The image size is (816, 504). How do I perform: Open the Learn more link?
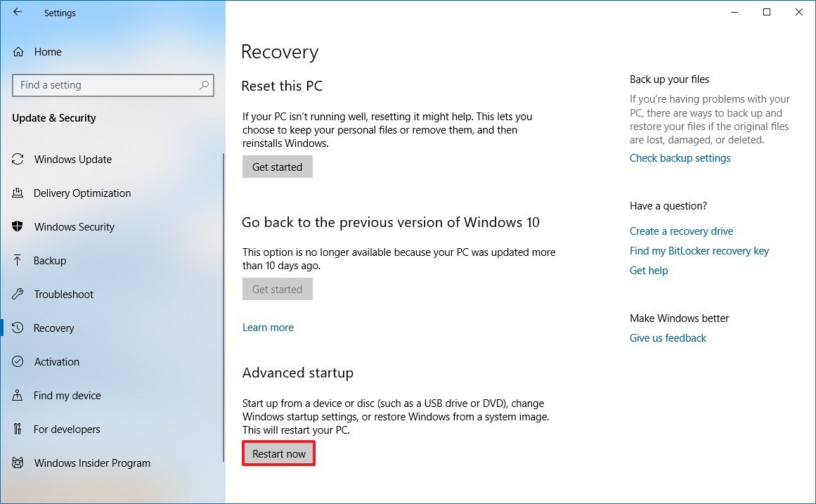[268, 327]
